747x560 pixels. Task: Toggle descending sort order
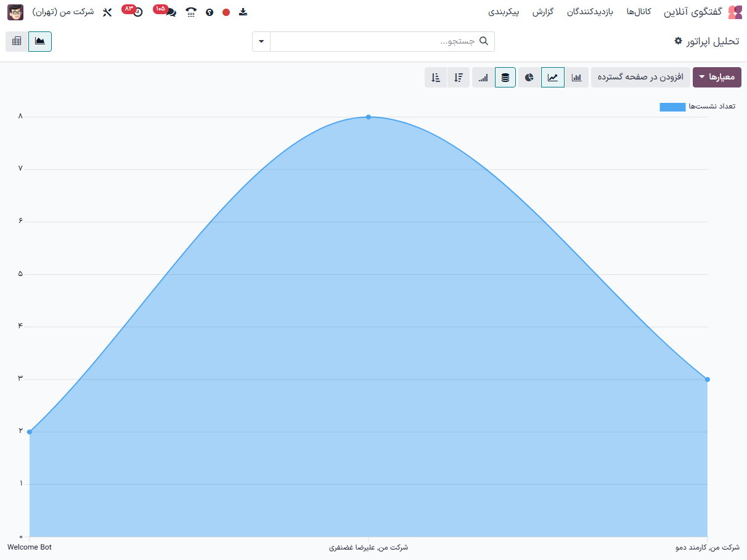459,78
